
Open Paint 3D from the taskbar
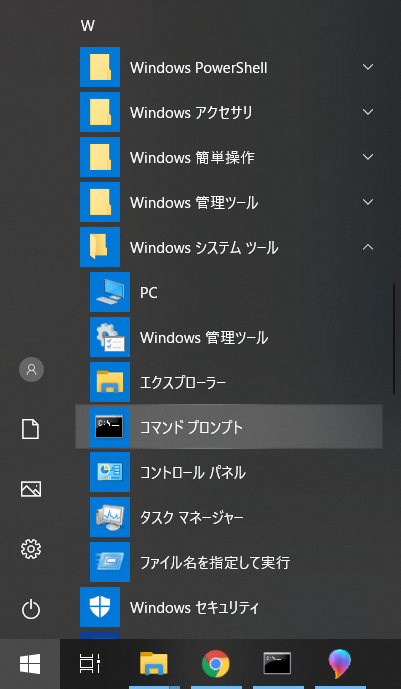[340, 664]
